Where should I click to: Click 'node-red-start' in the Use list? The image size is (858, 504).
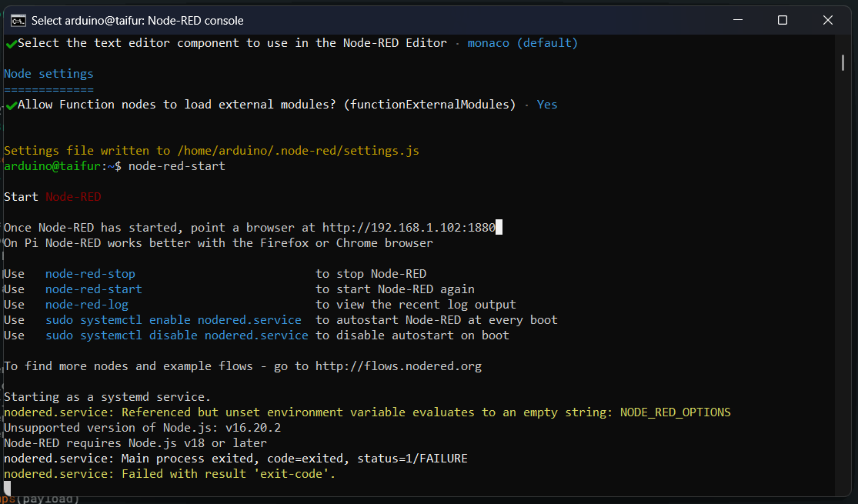pos(94,289)
